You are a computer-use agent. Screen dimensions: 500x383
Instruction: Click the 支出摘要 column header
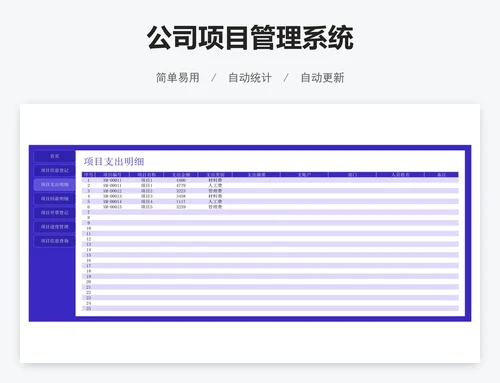coord(256,175)
